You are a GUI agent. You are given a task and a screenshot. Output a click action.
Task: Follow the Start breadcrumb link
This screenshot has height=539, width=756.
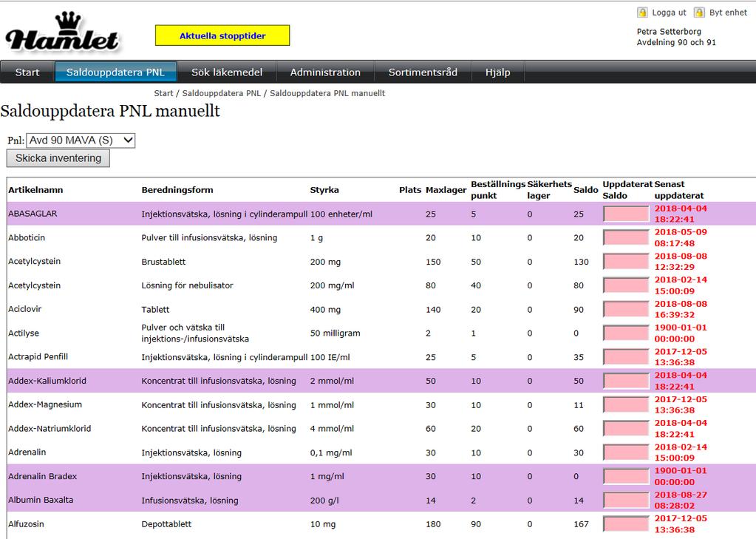tap(163, 93)
